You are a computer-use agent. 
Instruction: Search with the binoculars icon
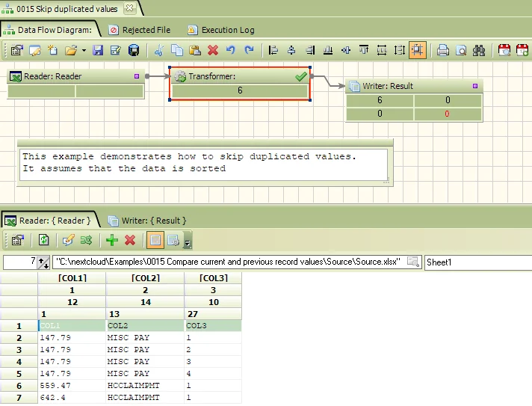(479, 51)
